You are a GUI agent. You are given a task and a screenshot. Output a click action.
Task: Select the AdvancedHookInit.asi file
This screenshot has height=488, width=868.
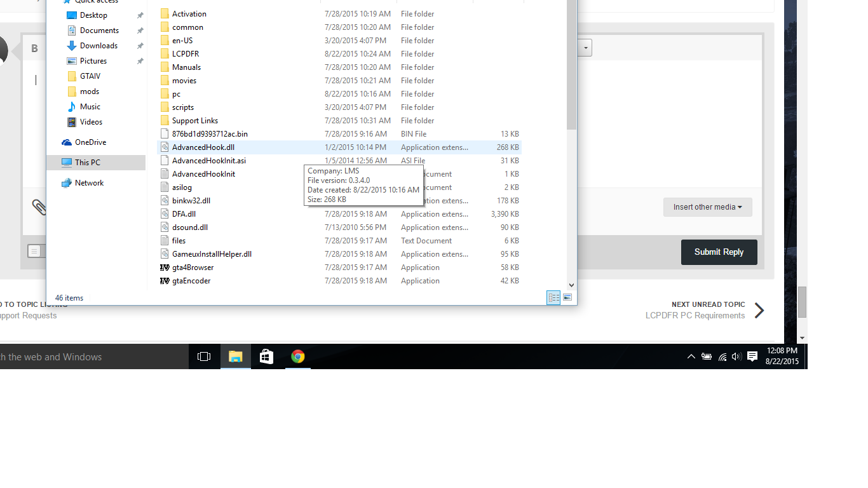(x=209, y=161)
